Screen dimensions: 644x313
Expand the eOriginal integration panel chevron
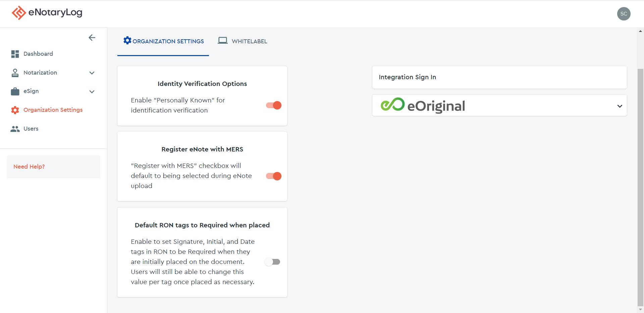[x=620, y=106]
